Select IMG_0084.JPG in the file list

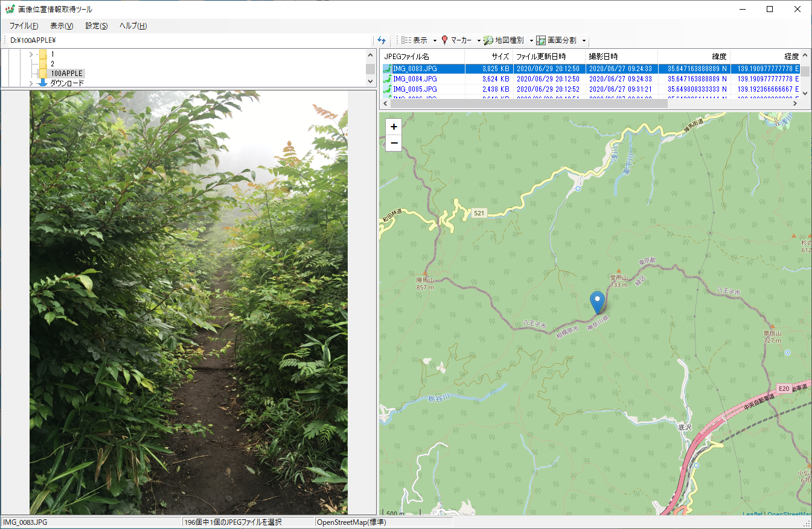coord(415,79)
